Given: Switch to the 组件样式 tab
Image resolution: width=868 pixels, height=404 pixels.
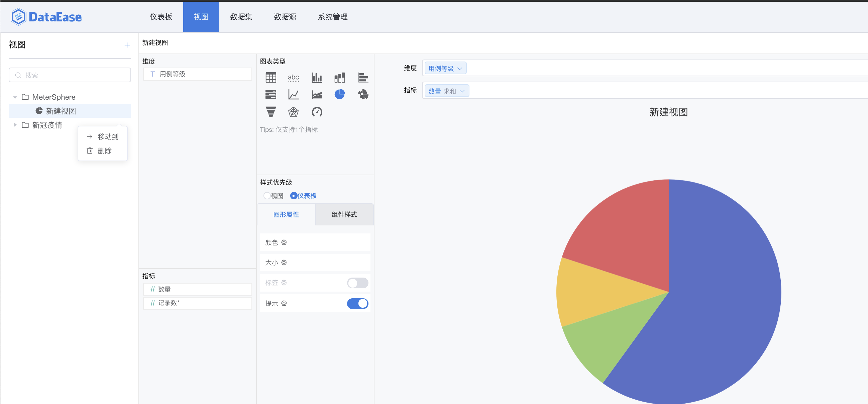Looking at the screenshot, I should point(344,215).
